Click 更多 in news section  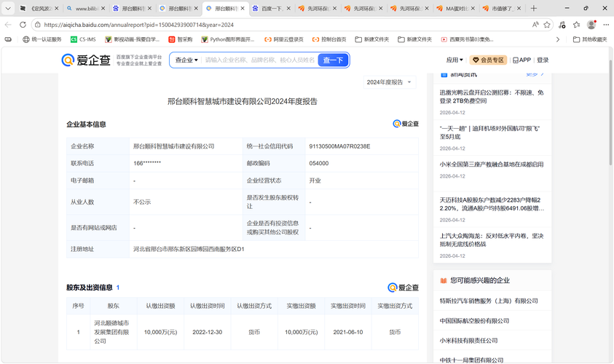coord(535,74)
